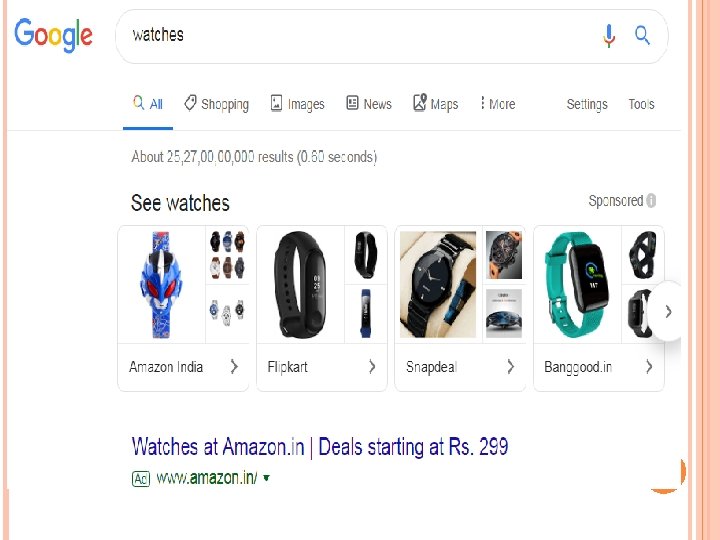
Task: Open Flipkart card chevron arrow
Action: (372, 366)
